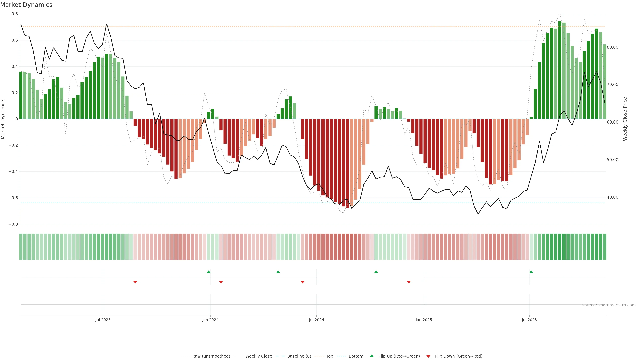Click the first red flip-down marker after Jul 2023

coord(135,282)
